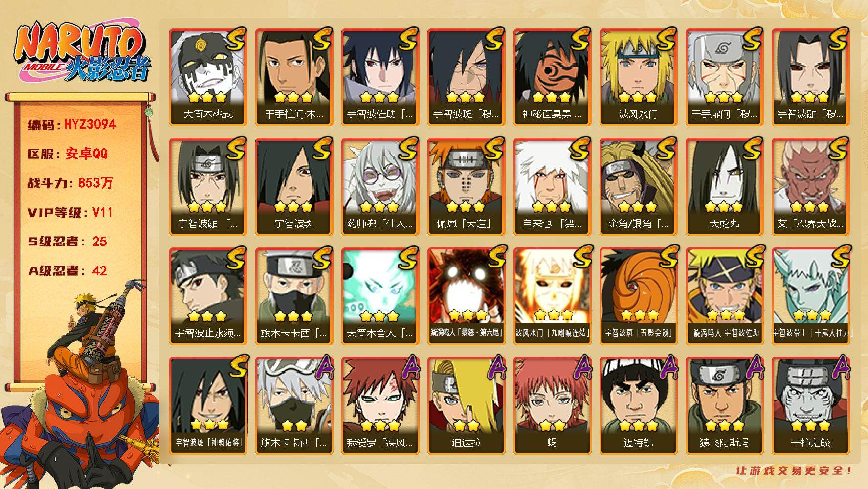Click the S级忍者 25 count label

pyautogui.click(x=67, y=242)
